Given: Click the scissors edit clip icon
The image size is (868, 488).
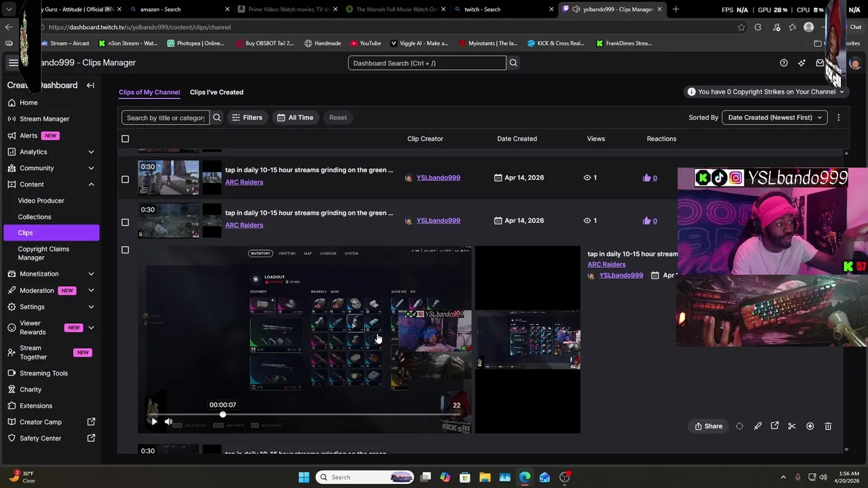Looking at the screenshot, I should [791, 426].
